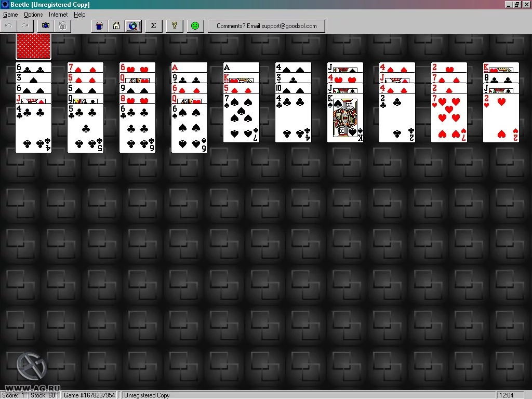The width and height of the screenshot is (532, 399).
Task: Select the 6 of clubs card
Action: pyautogui.click(x=137, y=128)
